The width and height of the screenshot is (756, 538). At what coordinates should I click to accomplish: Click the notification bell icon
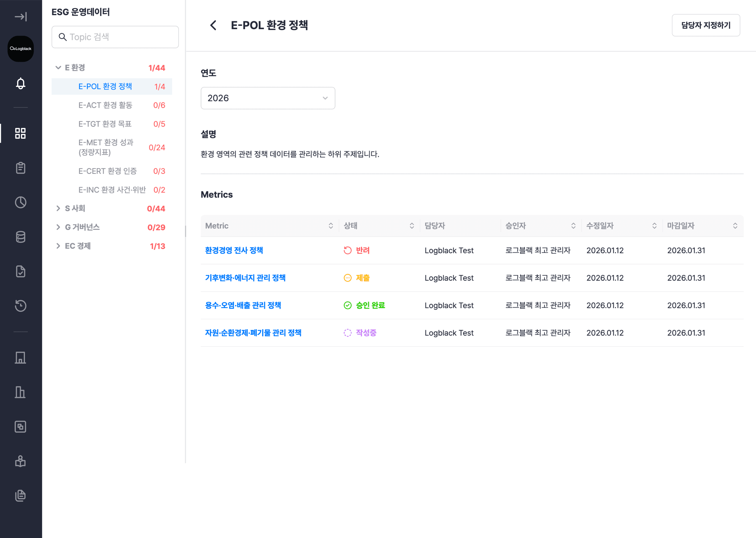coord(20,84)
